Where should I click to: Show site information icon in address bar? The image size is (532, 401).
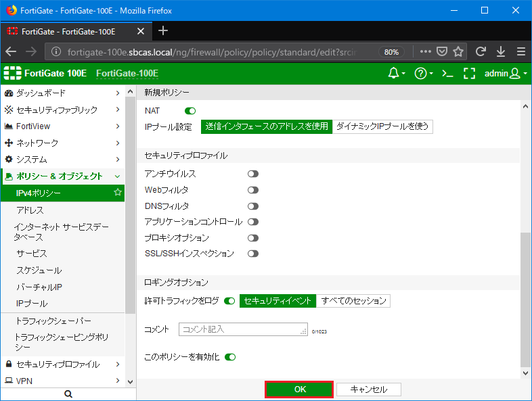[x=56, y=51]
